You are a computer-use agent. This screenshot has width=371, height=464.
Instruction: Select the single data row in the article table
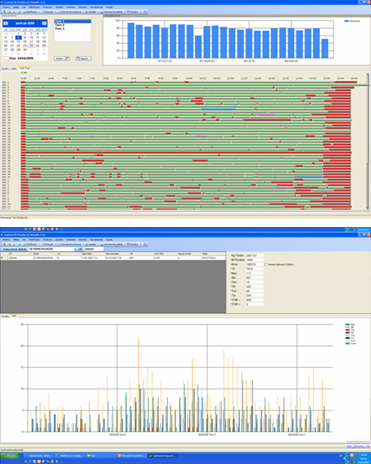coord(113,258)
